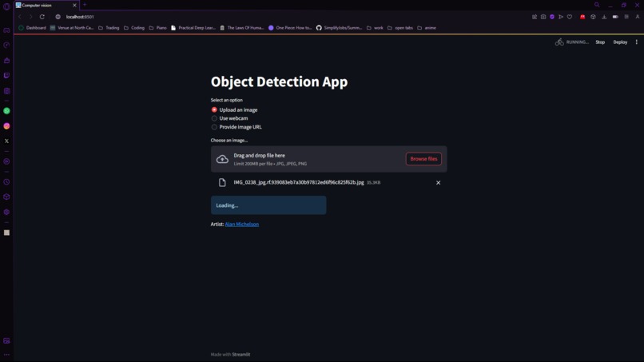
Task: Close the Computer vision tab
Action: pos(74,6)
